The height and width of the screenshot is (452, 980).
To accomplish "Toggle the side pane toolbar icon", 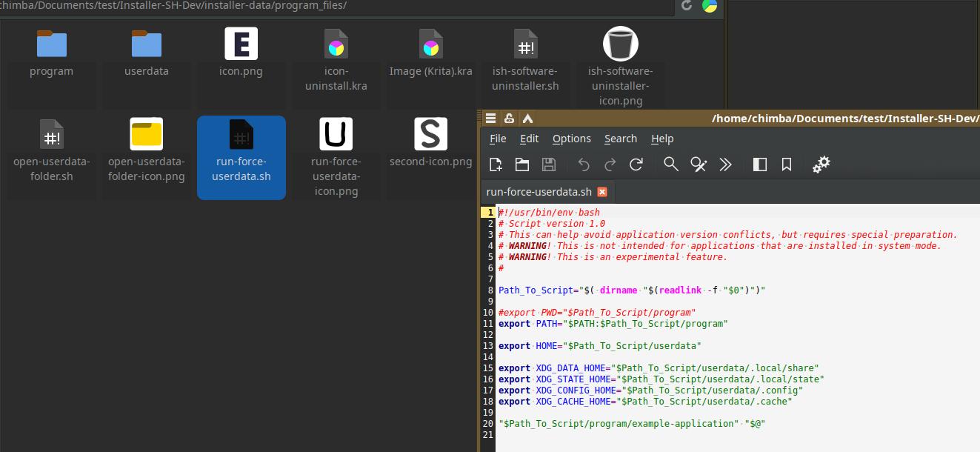I will pos(759,164).
